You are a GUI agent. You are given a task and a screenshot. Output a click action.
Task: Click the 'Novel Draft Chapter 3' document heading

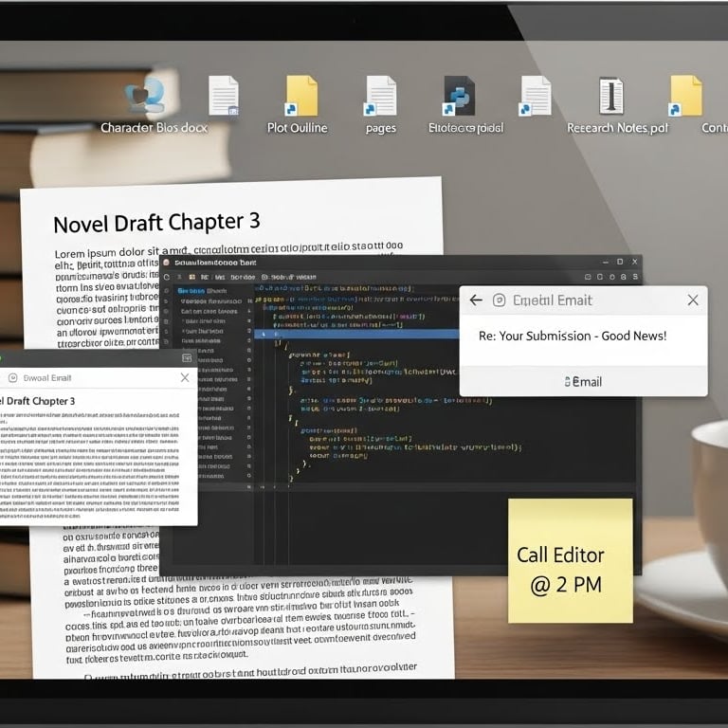coord(156,223)
